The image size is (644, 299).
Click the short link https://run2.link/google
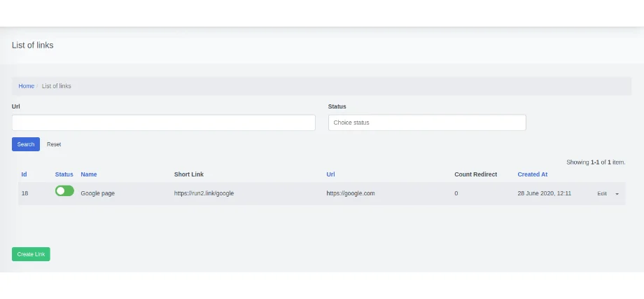(x=204, y=193)
